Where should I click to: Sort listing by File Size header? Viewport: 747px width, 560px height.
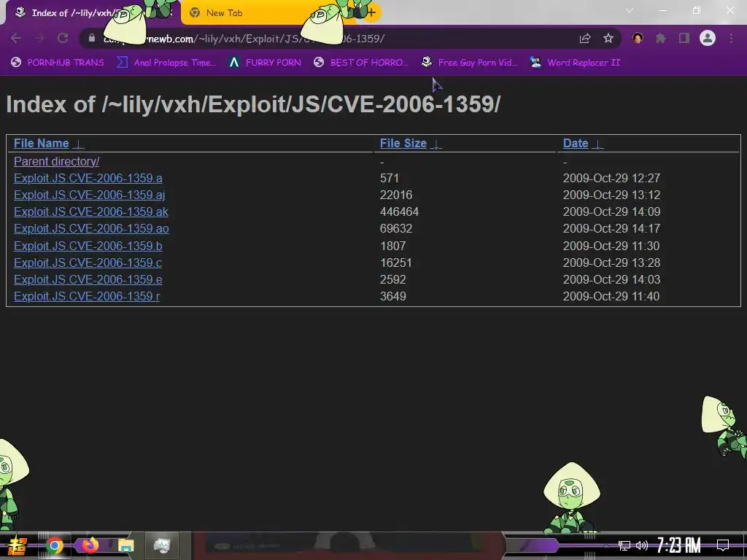[403, 144]
